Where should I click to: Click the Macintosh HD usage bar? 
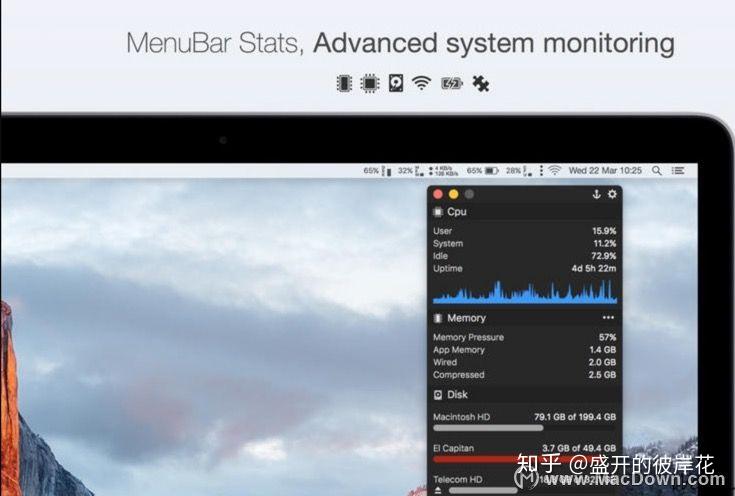pos(525,428)
